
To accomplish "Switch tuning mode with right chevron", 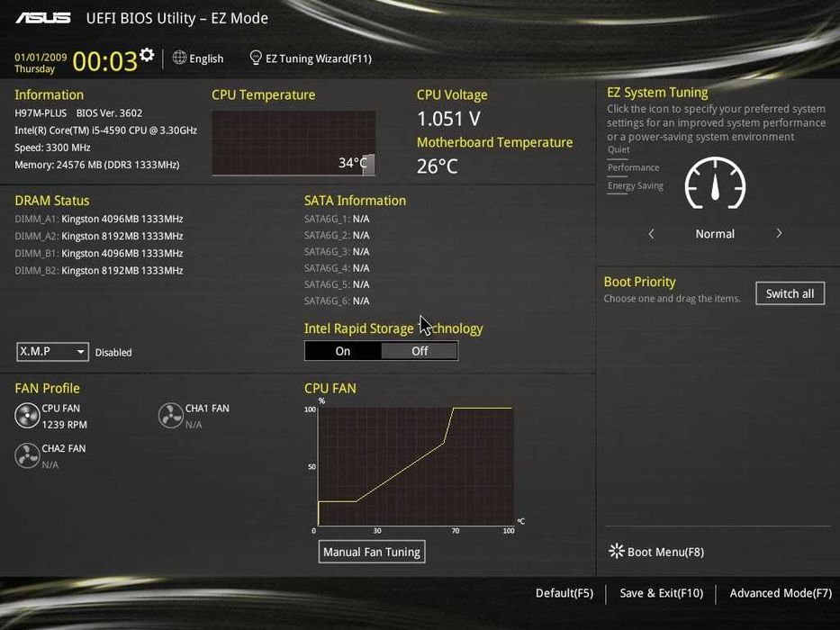I will pyautogui.click(x=779, y=234).
